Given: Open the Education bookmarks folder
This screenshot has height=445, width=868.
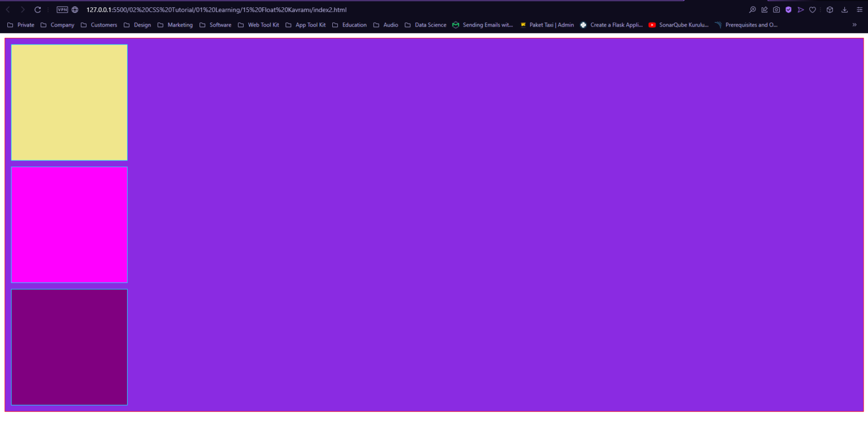Looking at the screenshot, I should 355,25.
